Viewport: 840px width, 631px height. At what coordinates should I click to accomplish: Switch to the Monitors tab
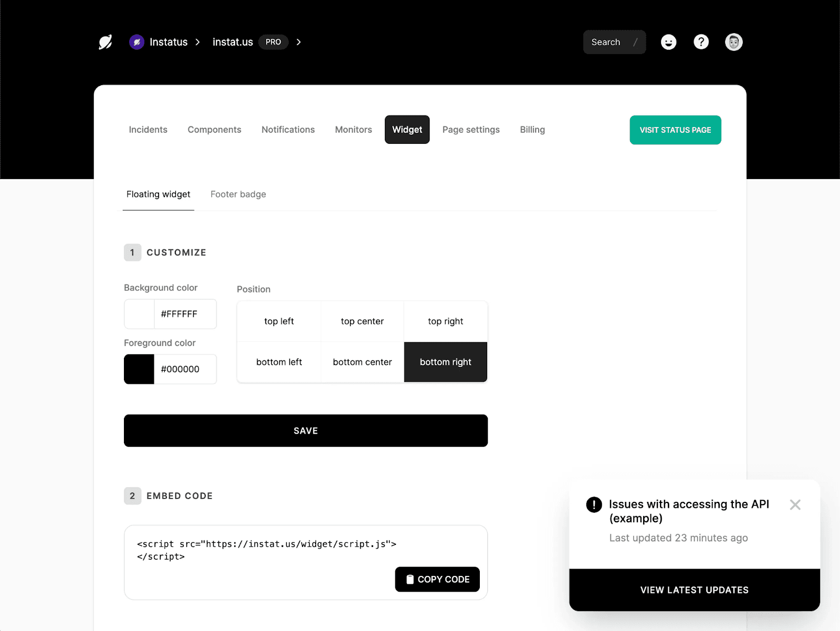coord(353,130)
